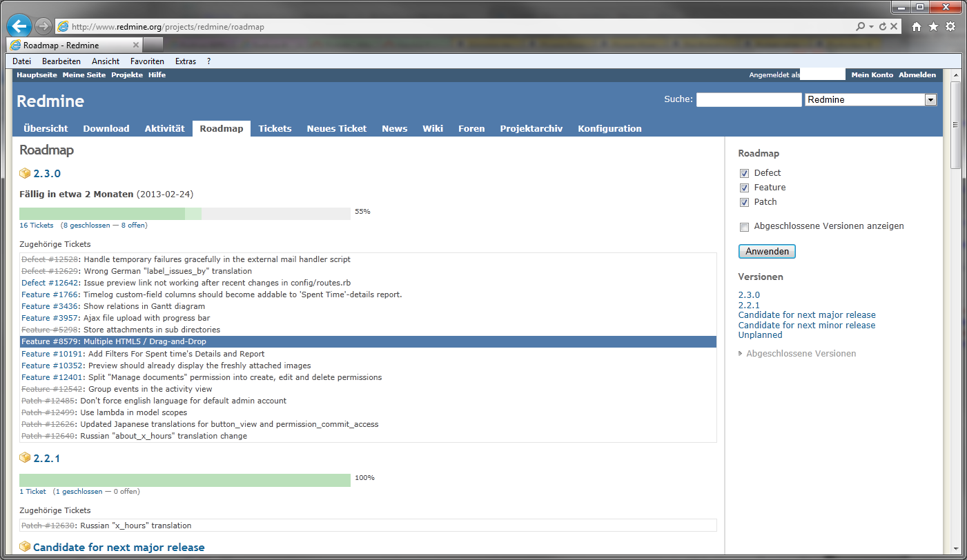Switch to the News tab
The height and width of the screenshot is (560, 967).
[395, 128]
